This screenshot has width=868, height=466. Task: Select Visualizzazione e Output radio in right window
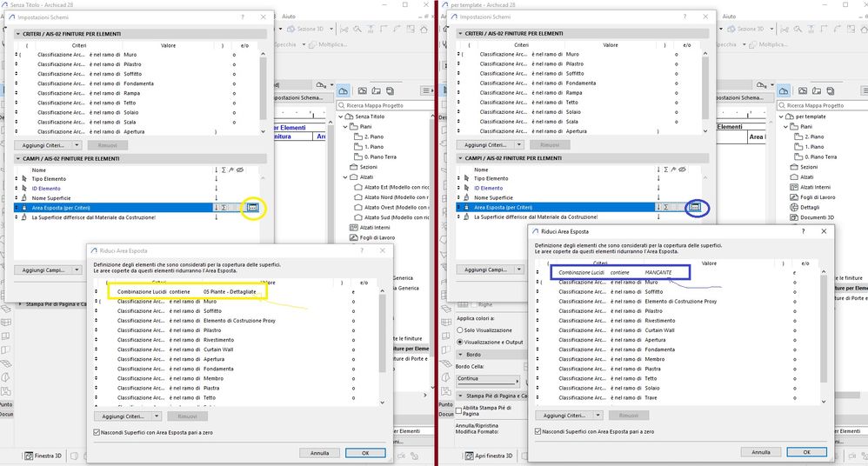click(460, 342)
